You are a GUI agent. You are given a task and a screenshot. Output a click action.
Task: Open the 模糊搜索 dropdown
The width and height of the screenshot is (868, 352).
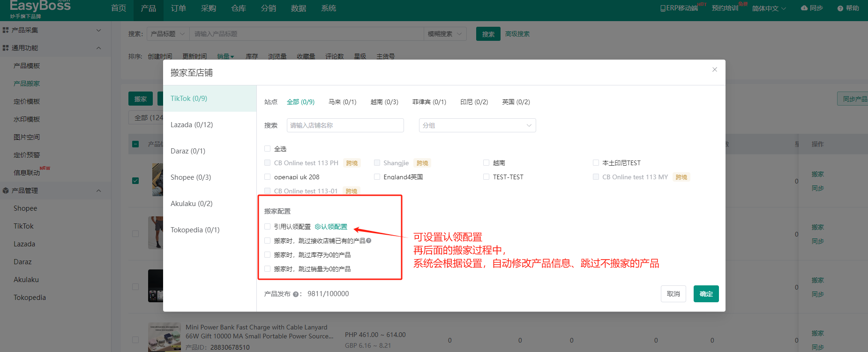pos(445,34)
